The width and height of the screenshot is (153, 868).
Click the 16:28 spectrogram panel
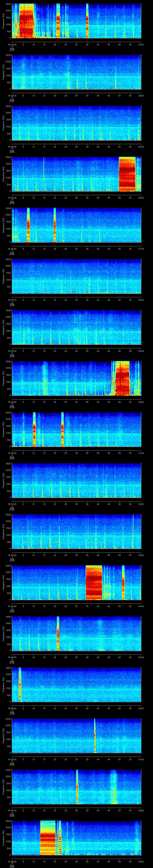(76, 327)
